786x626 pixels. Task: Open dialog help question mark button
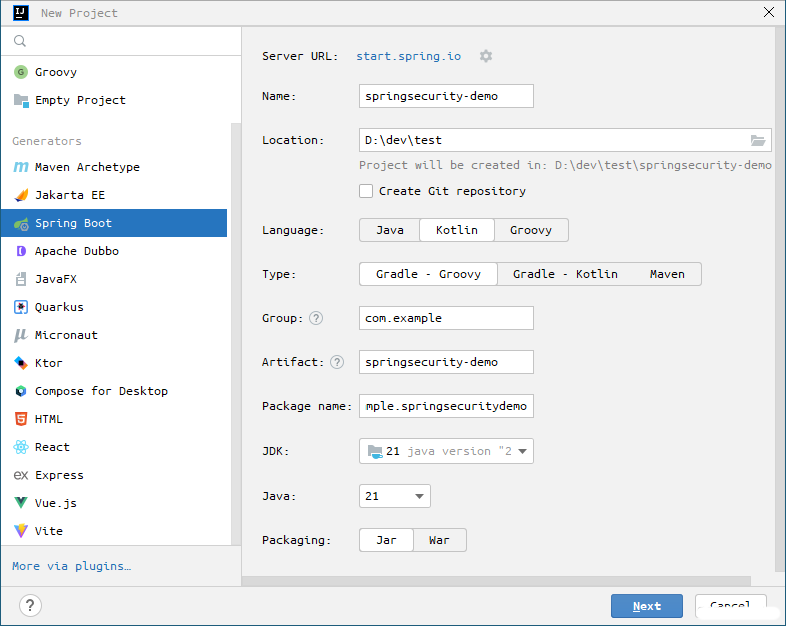click(x=30, y=605)
